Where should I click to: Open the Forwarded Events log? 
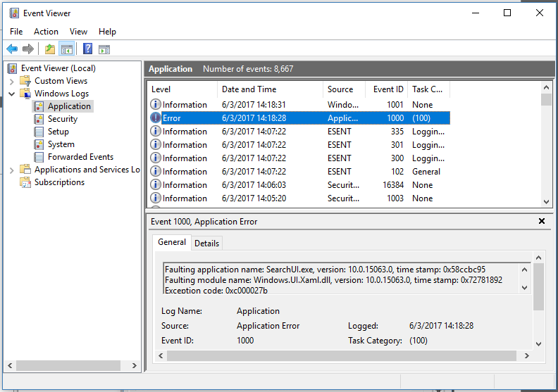(80, 157)
